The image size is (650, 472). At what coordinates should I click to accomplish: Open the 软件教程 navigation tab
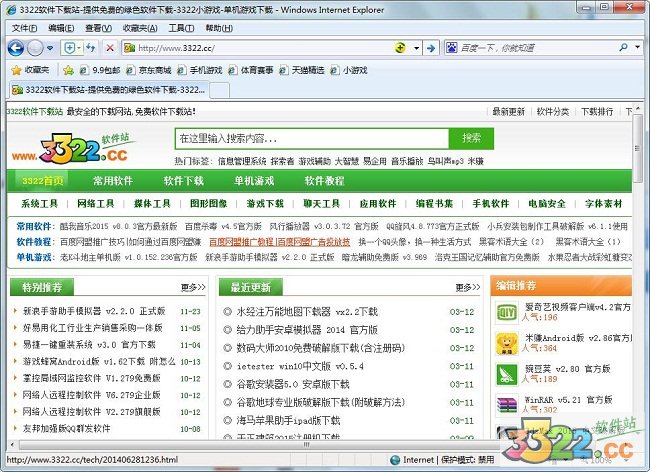(x=324, y=181)
